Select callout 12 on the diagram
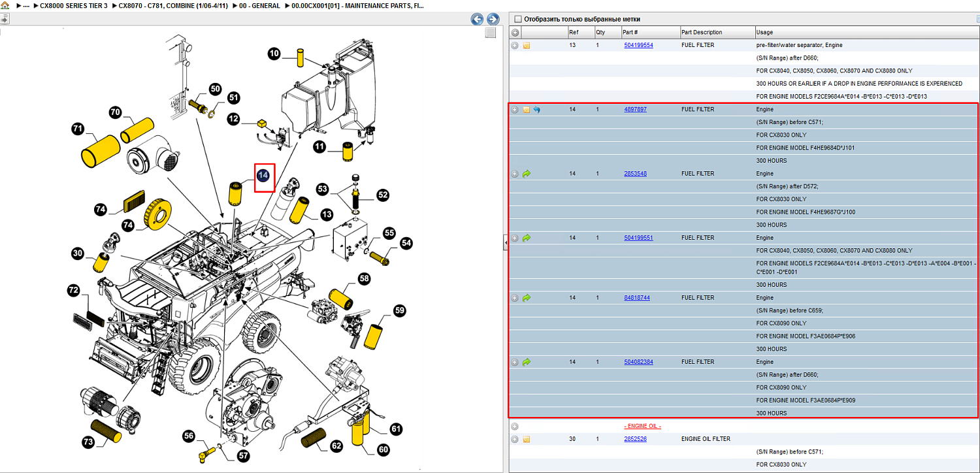This screenshot has width=980, height=473. point(233,119)
